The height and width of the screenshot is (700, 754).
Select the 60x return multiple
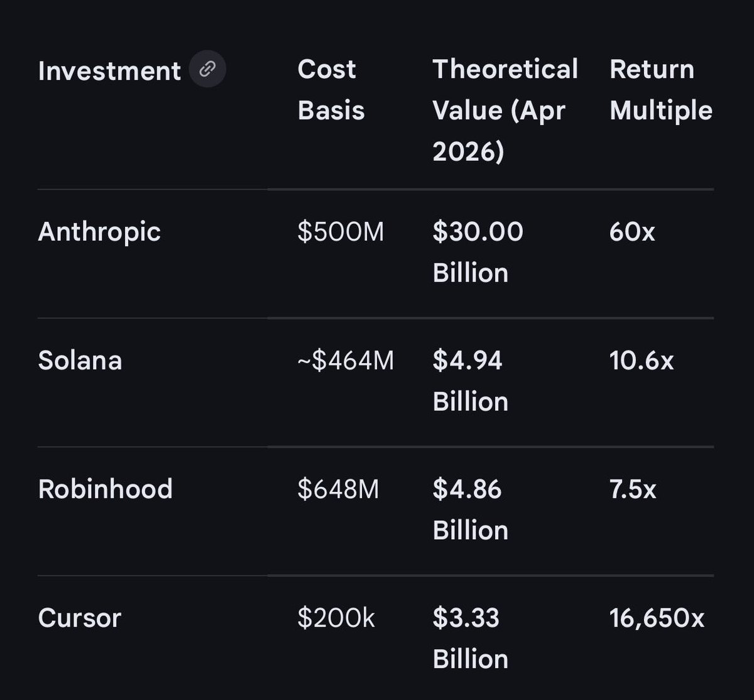coord(632,232)
